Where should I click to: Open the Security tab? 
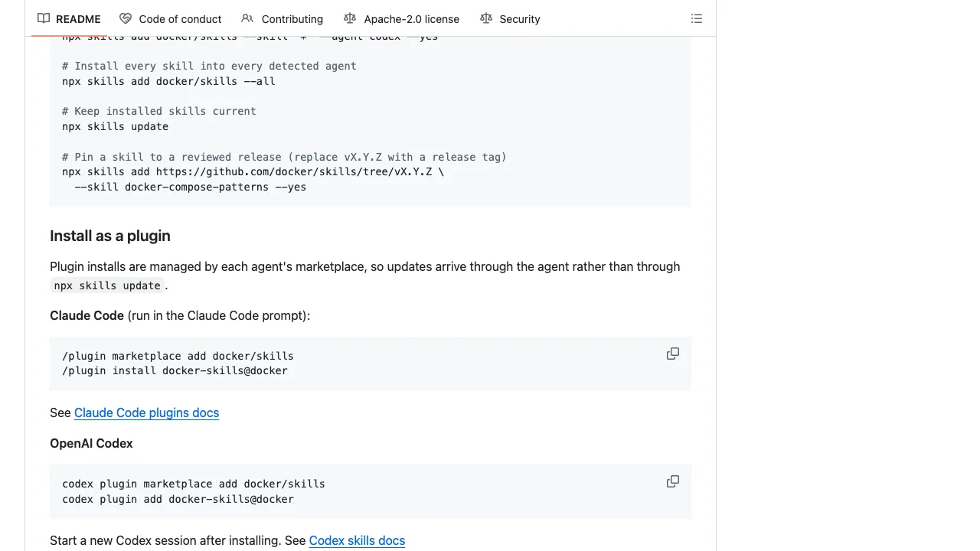click(x=510, y=18)
